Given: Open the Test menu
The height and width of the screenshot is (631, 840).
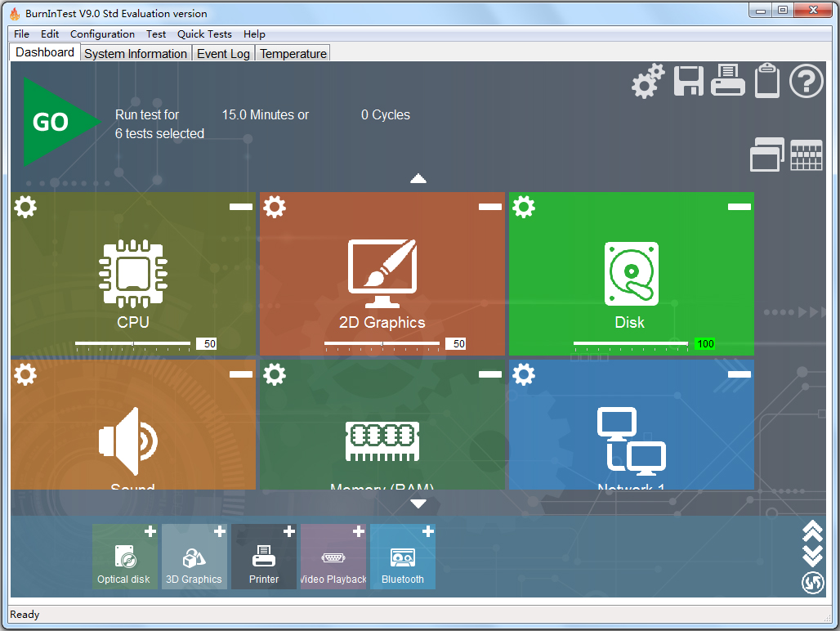Looking at the screenshot, I should pyautogui.click(x=156, y=34).
